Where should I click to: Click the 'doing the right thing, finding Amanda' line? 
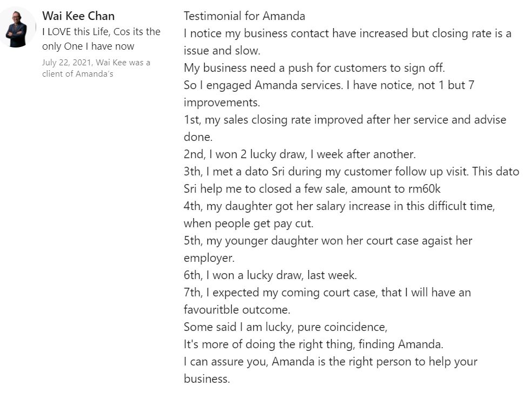[x=313, y=344]
